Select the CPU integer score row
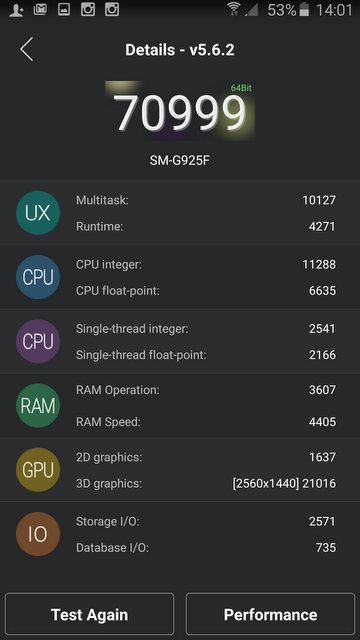The width and height of the screenshot is (360, 640). click(x=206, y=264)
